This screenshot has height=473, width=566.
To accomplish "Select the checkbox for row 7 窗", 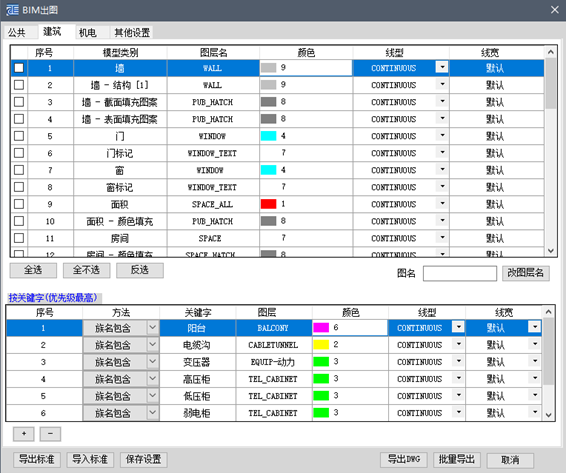I will click(19, 170).
